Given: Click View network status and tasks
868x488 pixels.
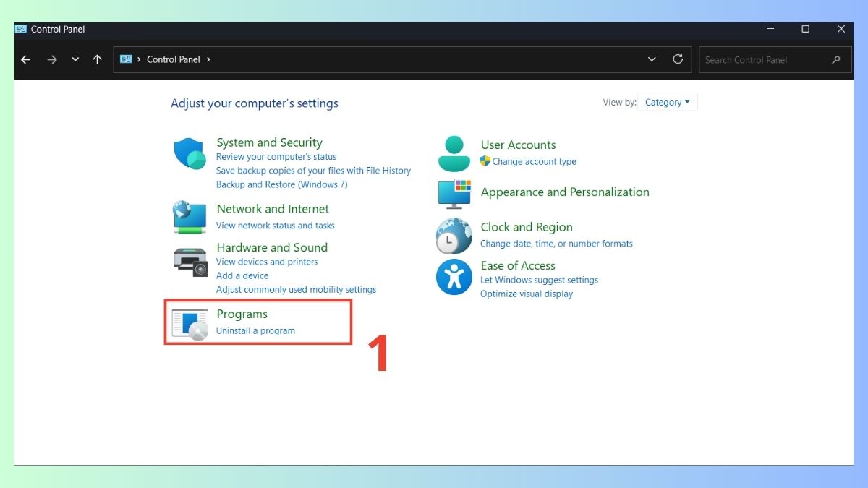Looking at the screenshot, I should [x=276, y=226].
